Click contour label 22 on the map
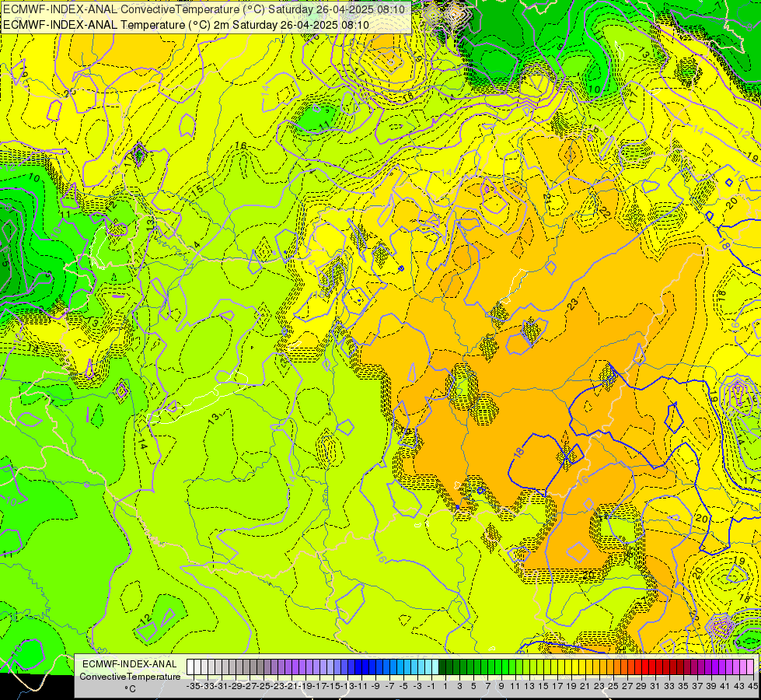This screenshot has height=700, width=761. point(604,212)
